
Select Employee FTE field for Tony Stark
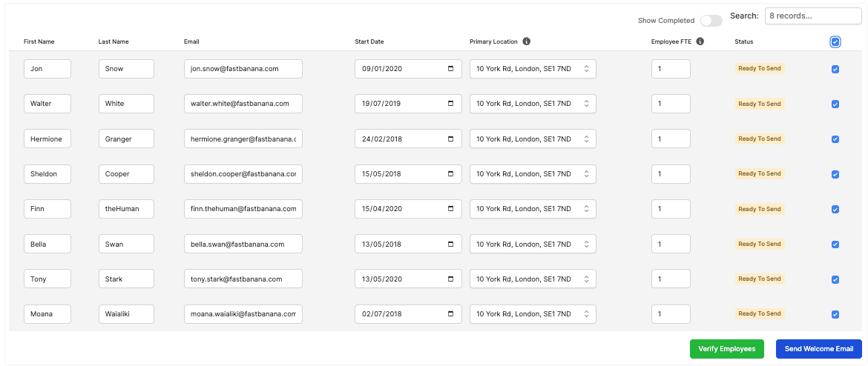(x=671, y=279)
